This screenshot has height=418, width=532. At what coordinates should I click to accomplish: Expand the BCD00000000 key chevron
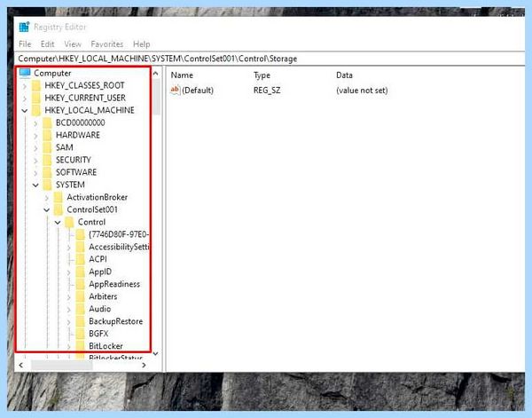click(x=35, y=123)
